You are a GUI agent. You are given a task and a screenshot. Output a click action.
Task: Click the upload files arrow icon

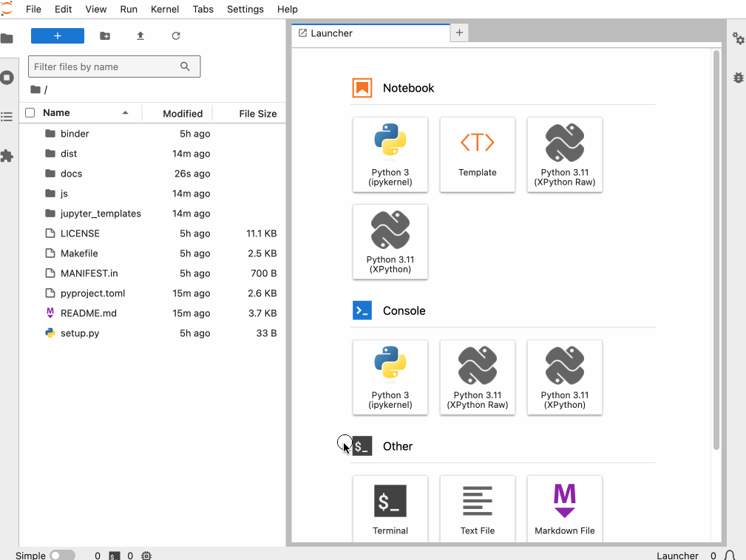pyautogui.click(x=140, y=35)
